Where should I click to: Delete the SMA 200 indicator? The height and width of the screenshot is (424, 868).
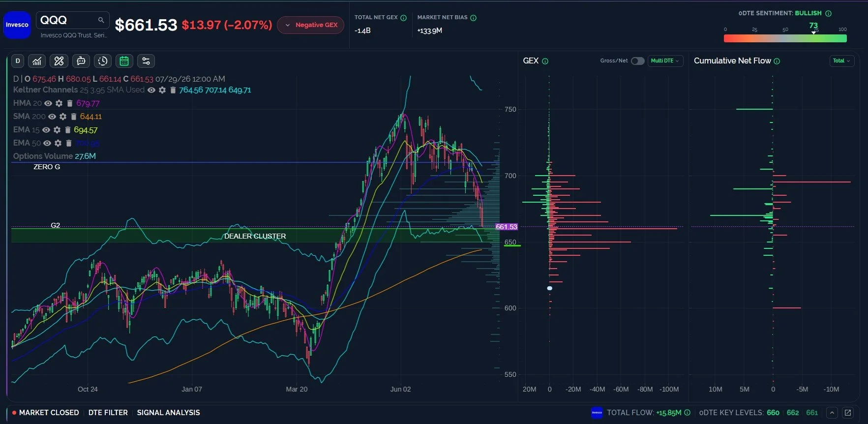pos(74,117)
